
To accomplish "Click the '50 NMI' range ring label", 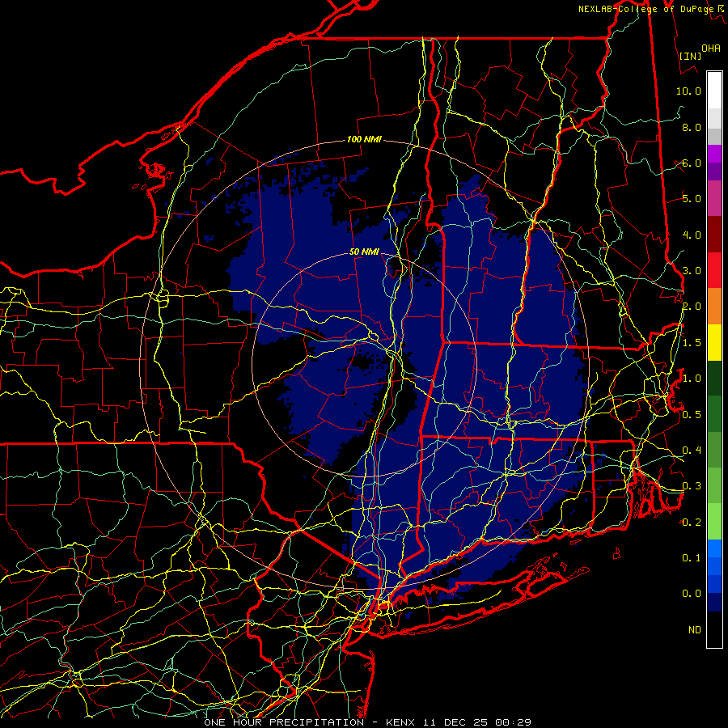I will pos(364,252).
